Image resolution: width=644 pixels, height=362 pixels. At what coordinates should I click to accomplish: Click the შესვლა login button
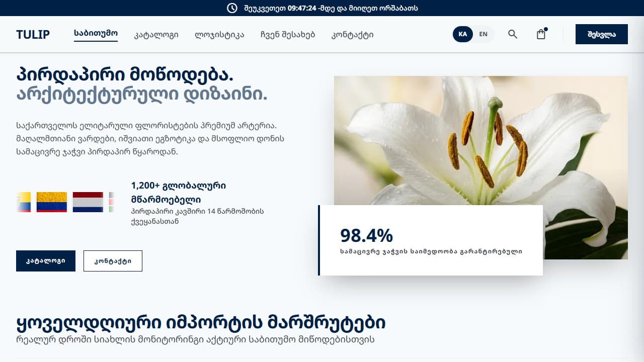coord(602,34)
